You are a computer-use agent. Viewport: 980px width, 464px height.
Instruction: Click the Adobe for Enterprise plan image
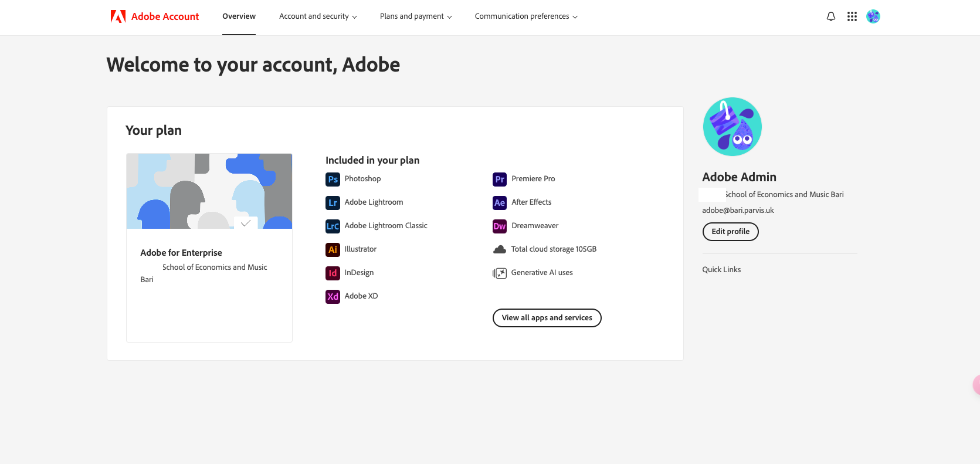tap(209, 191)
